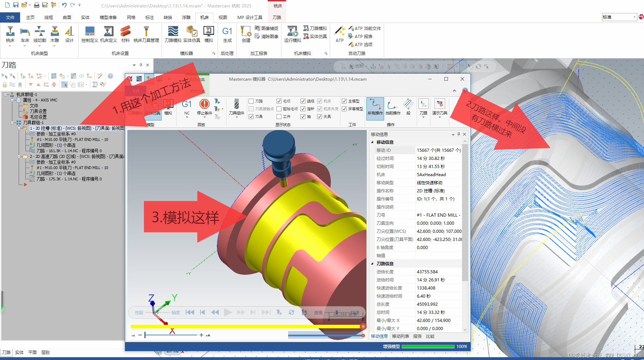This screenshot has width=644, height=360.
Task: Click the save icon in title bar
Action: [x=16, y=5]
